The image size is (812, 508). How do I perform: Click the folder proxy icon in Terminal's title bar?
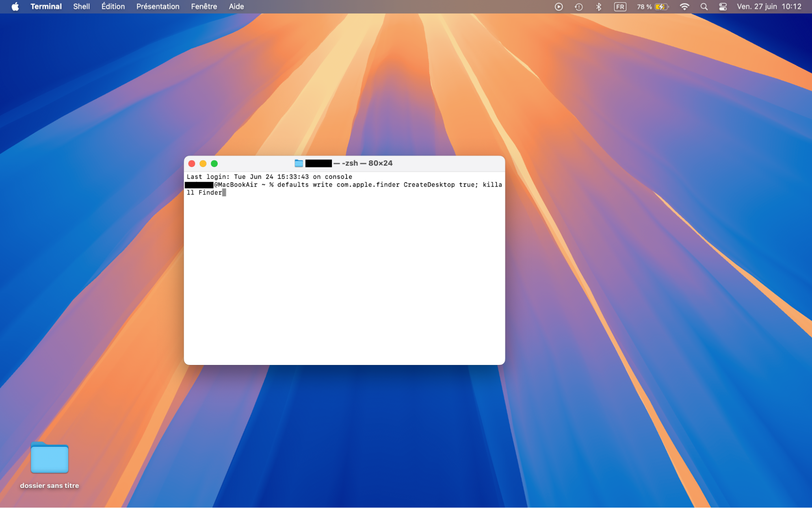(x=299, y=163)
